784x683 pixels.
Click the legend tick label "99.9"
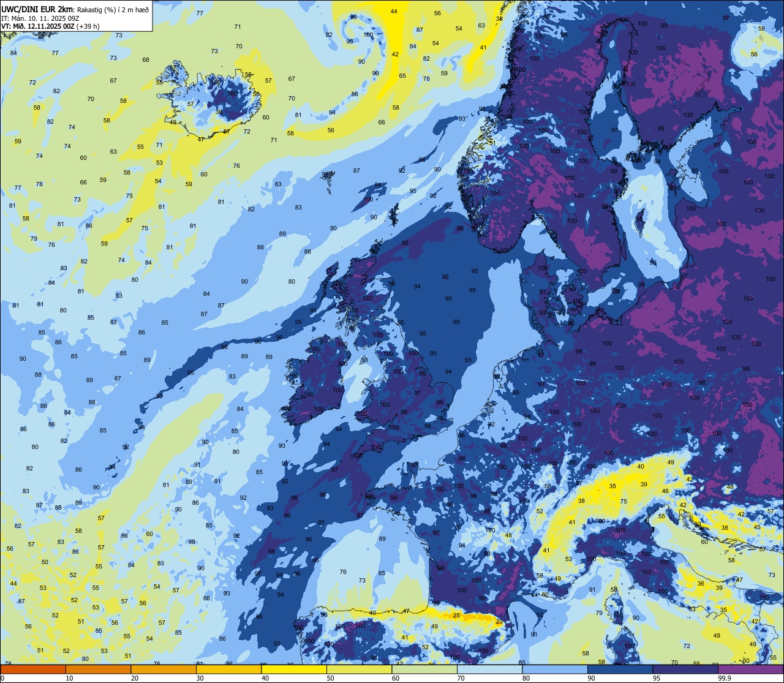724,678
